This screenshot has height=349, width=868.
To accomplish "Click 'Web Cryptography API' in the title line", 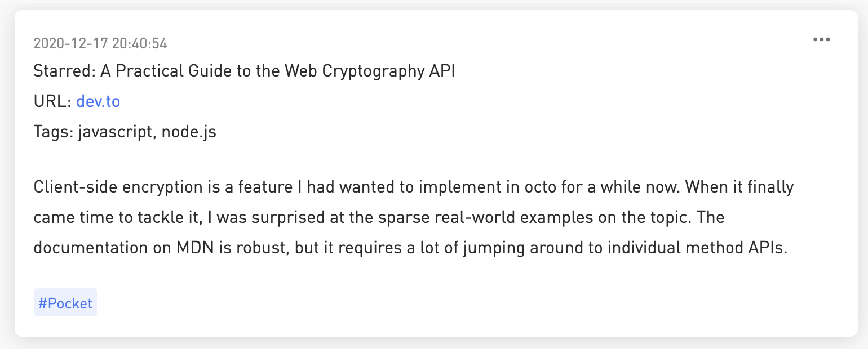I will point(370,71).
